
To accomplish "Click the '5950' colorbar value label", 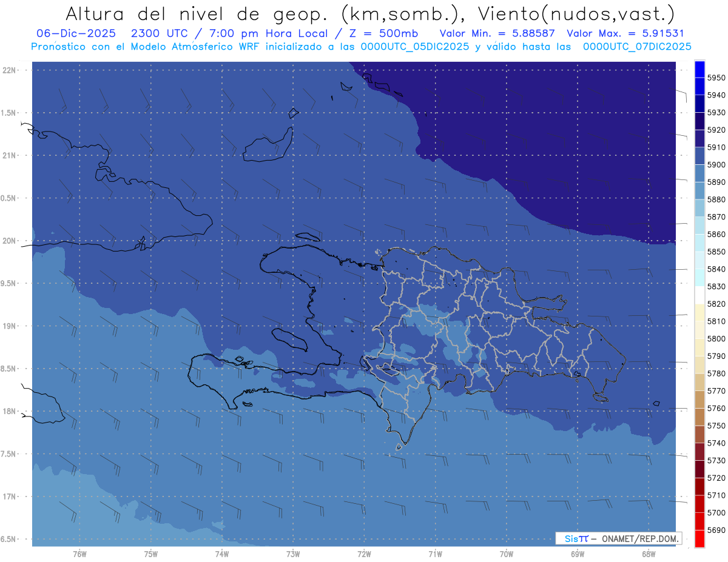I will (716, 78).
